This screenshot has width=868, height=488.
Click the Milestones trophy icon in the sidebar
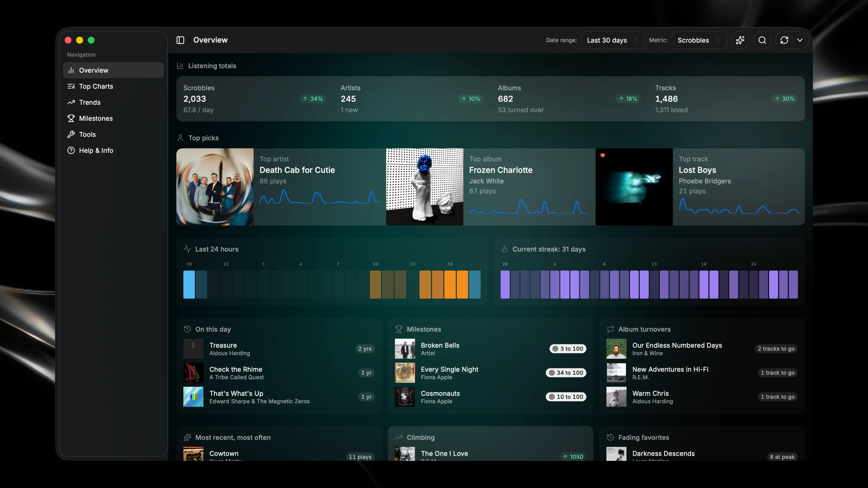coord(71,118)
